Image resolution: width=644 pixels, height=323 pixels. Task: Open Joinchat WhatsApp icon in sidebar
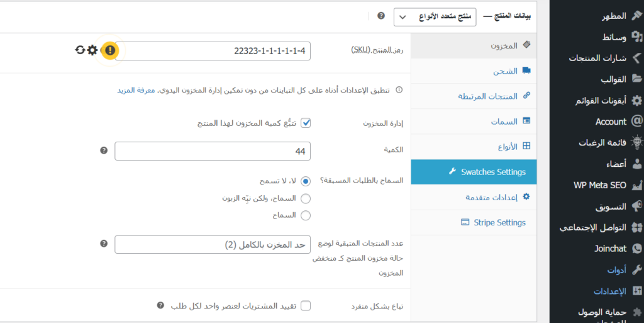click(636, 248)
